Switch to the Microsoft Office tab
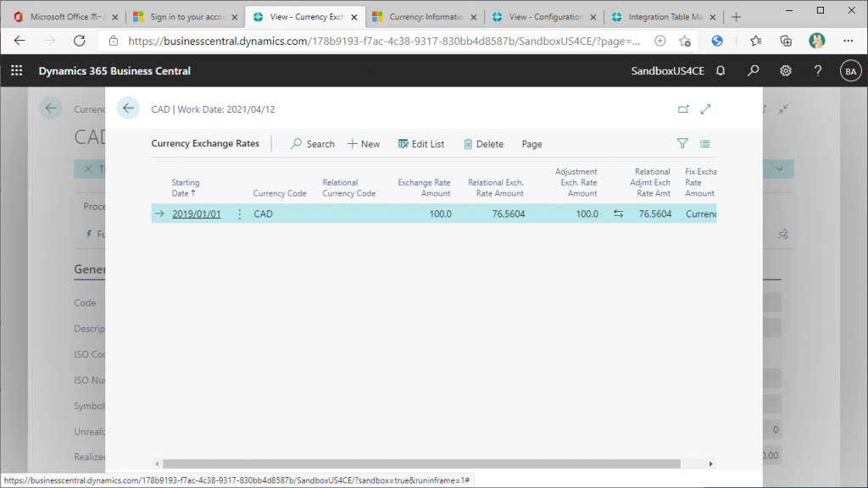Image resolution: width=868 pixels, height=488 pixels. click(x=66, y=17)
